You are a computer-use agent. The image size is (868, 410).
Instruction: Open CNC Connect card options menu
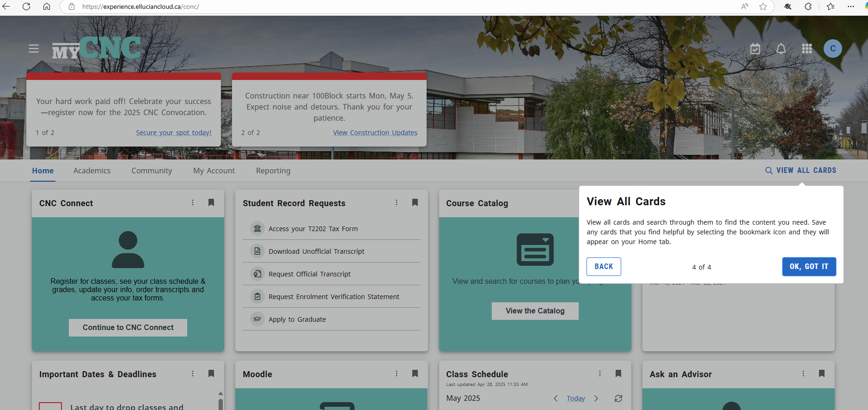[x=193, y=202]
